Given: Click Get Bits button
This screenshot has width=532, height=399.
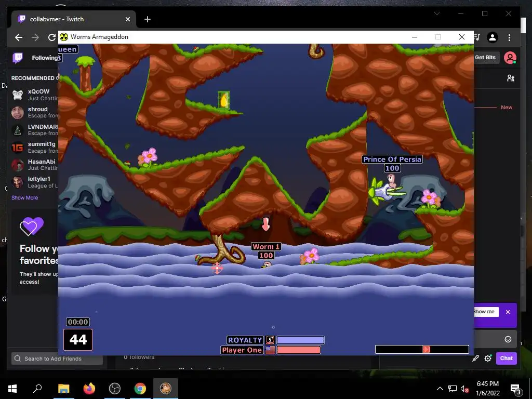Looking at the screenshot, I should 485,57.
